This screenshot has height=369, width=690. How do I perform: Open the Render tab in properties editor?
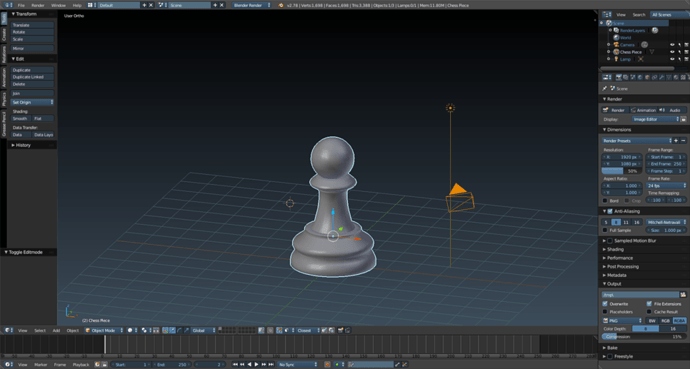point(619,77)
